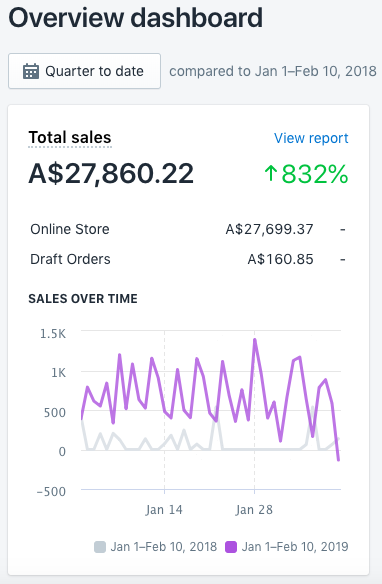The width and height of the screenshot is (382, 584).
Task: Click the Total sales heading
Action: (x=70, y=137)
